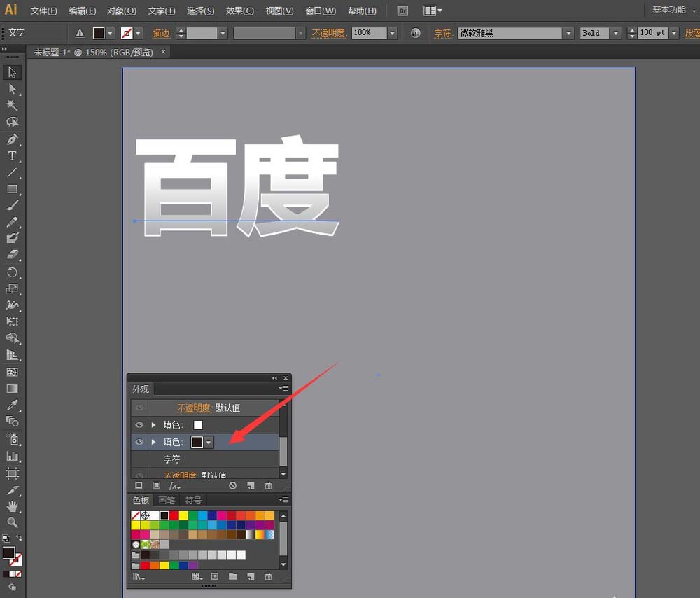This screenshot has height=598, width=700.
Task: Select the Magic Wand tool
Action: tap(12, 106)
